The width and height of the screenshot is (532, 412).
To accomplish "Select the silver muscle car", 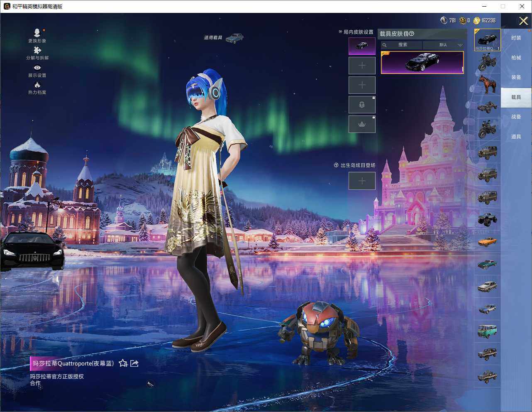I will (x=487, y=286).
